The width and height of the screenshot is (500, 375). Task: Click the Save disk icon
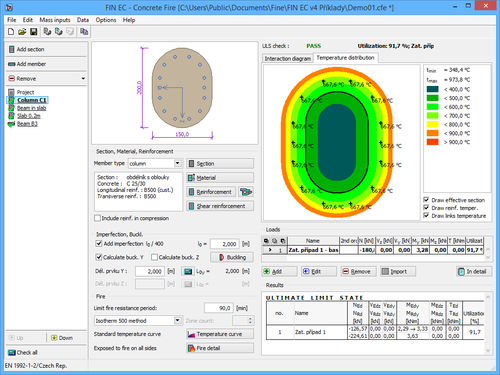[x=33, y=32]
